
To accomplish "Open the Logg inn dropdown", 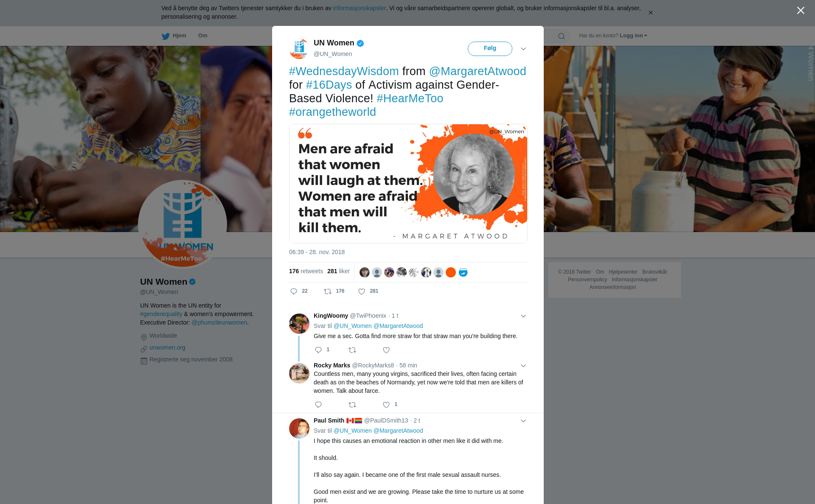I will click(x=633, y=36).
